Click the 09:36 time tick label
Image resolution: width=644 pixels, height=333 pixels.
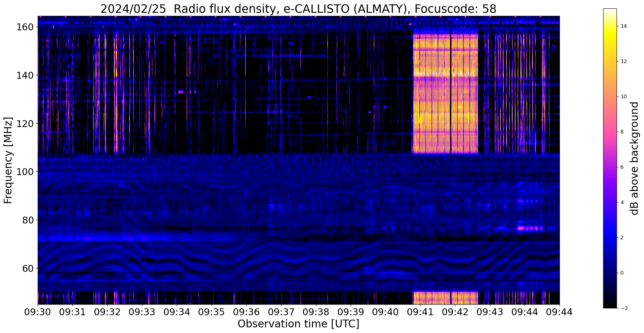(x=247, y=312)
